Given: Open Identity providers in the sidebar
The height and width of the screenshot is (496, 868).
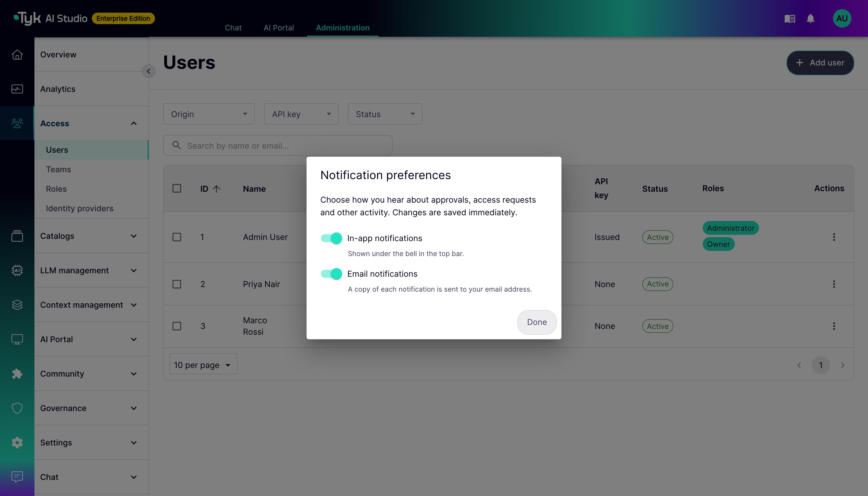Looking at the screenshot, I should click(80, 208).
